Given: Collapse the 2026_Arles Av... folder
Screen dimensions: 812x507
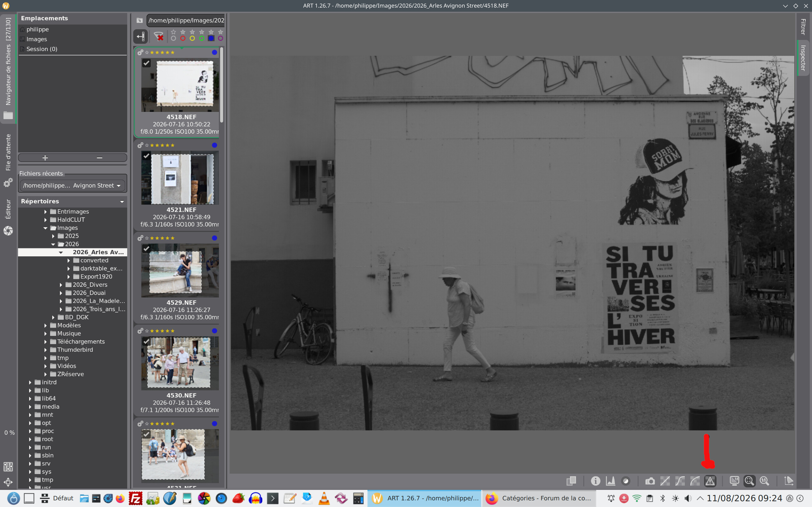Looking at the screenshot, I should click(61, 252).
